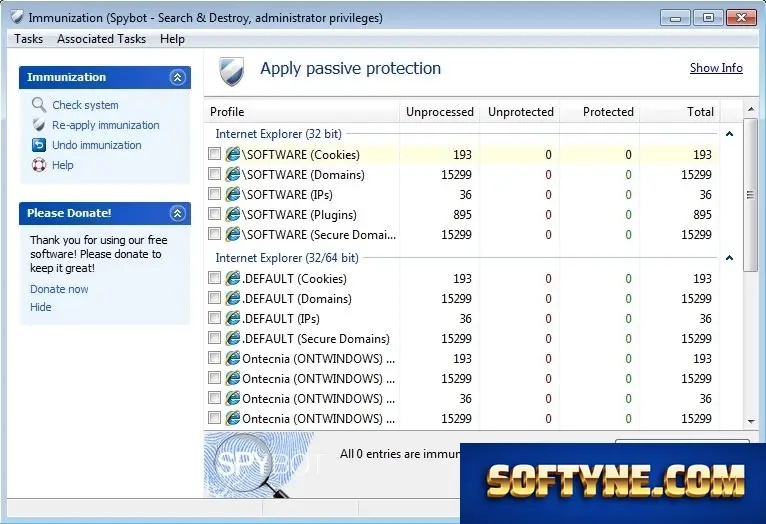Image resolution: width=766 pixels, height=524 pixels.
Task: Click the Re-apply immunization shield icon
Action: 39,125
